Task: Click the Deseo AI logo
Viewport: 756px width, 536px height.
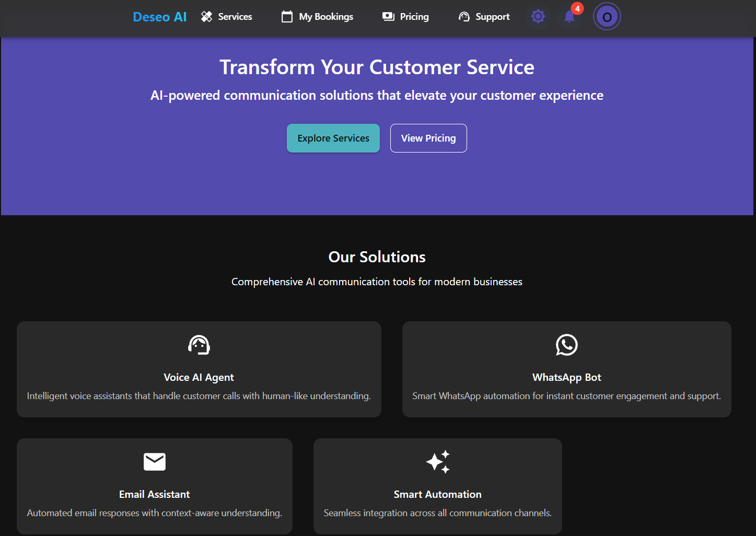Action: pyautogui.click(x=159, y=16)
